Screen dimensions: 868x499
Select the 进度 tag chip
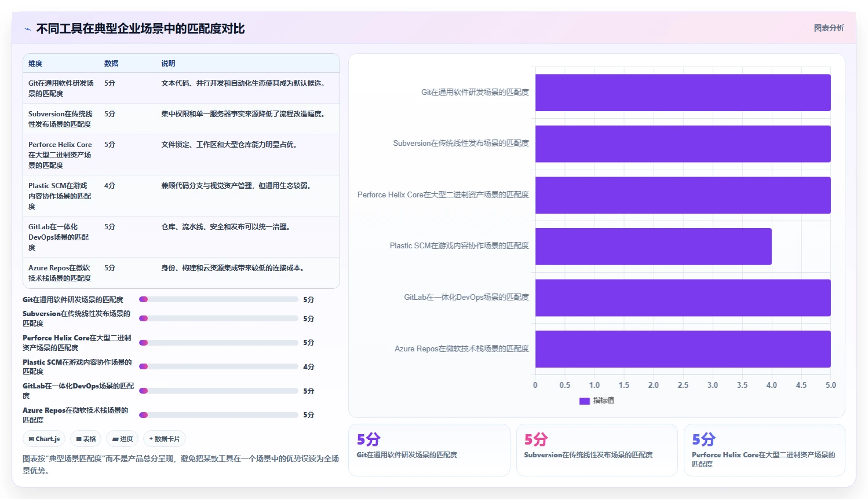(x=122, y=439)
